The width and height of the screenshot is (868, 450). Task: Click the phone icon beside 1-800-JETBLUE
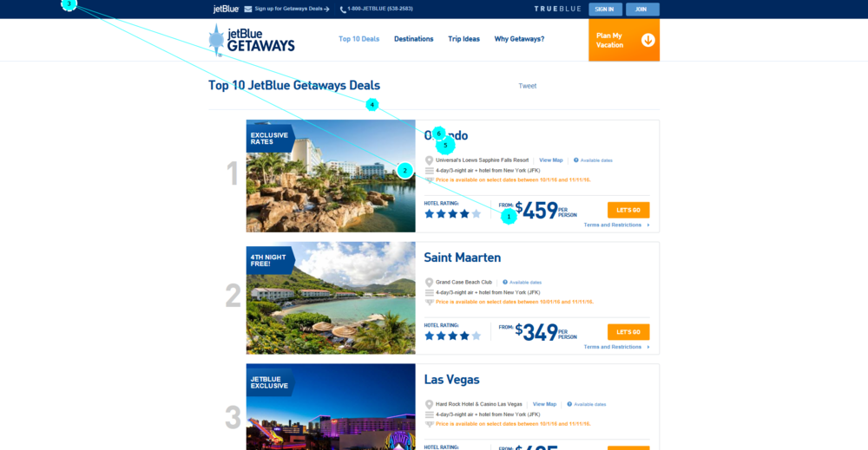tap(343, 10)
